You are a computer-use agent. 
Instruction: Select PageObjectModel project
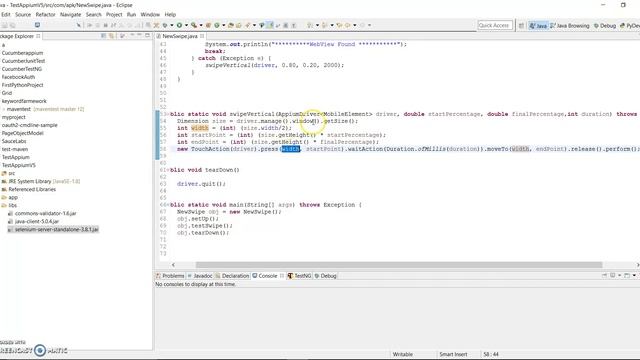[x=22, y=133]
